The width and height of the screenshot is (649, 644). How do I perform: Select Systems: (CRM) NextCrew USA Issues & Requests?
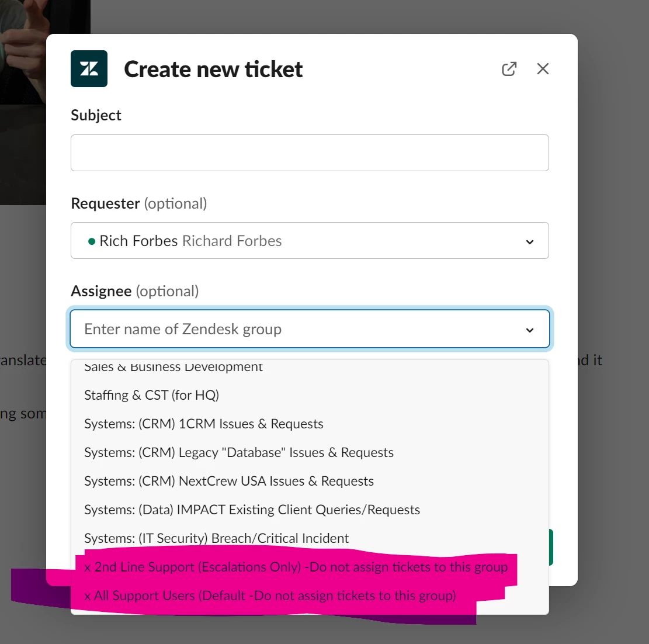click(x=310, y=481)
